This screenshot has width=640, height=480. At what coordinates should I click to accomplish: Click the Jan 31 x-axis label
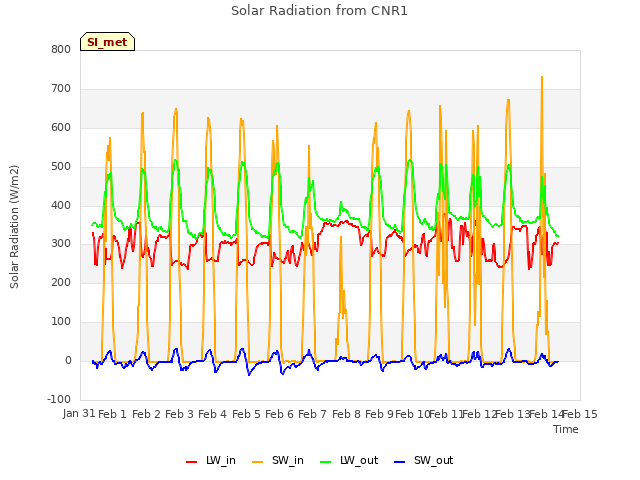[x=79, y=414]
